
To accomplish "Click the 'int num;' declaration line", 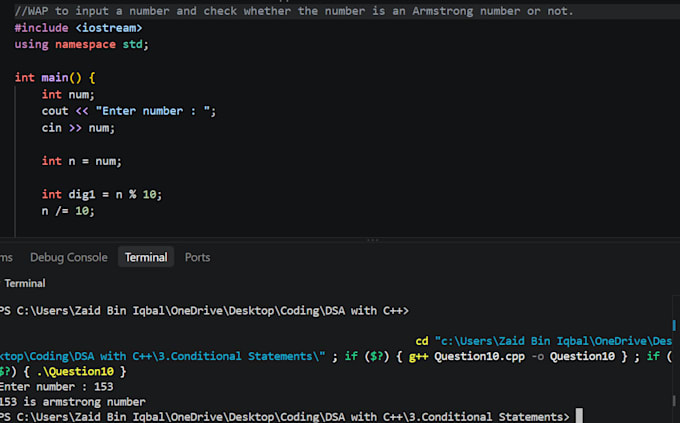I will [68, 94].
